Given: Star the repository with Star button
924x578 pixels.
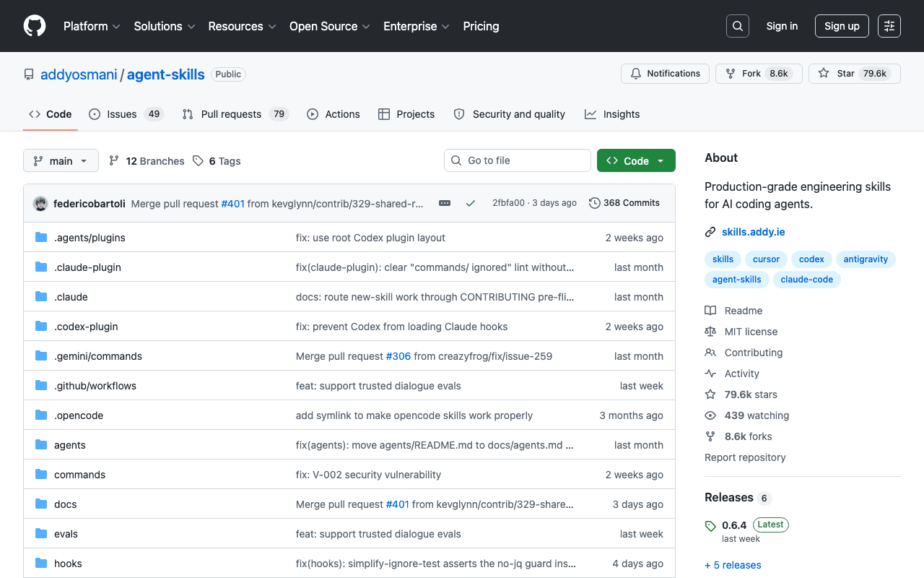Looking at the screenshot, I should tap(855, 74).
